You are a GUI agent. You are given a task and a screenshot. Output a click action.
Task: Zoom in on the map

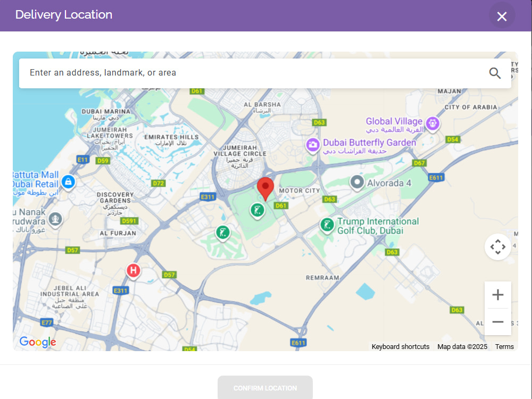coord(498,295)
